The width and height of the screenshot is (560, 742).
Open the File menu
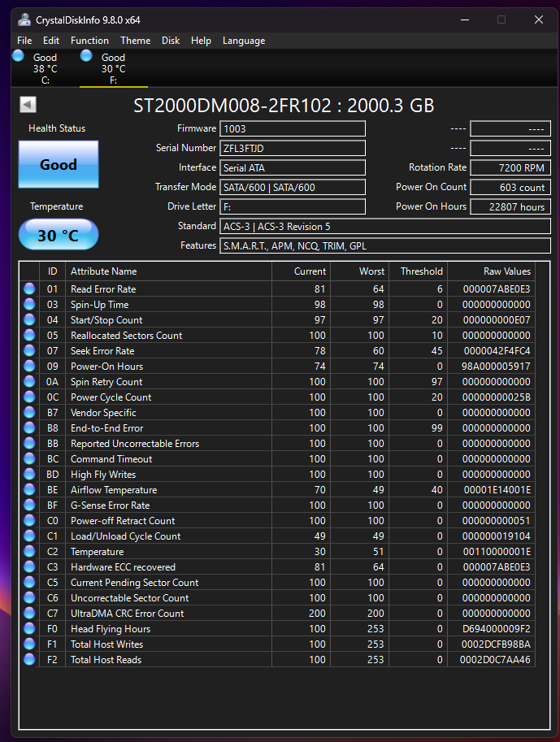pyautogui.click(x=24, y=41)
